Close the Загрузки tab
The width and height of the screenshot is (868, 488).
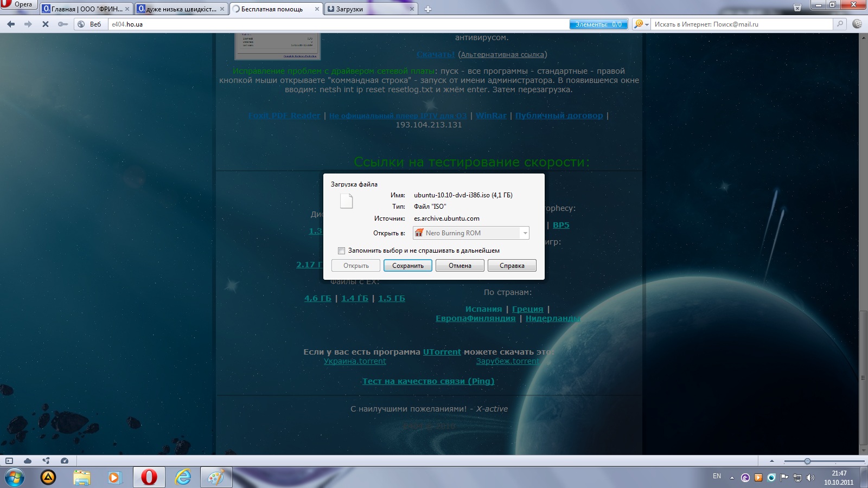(x=412, y=9)
